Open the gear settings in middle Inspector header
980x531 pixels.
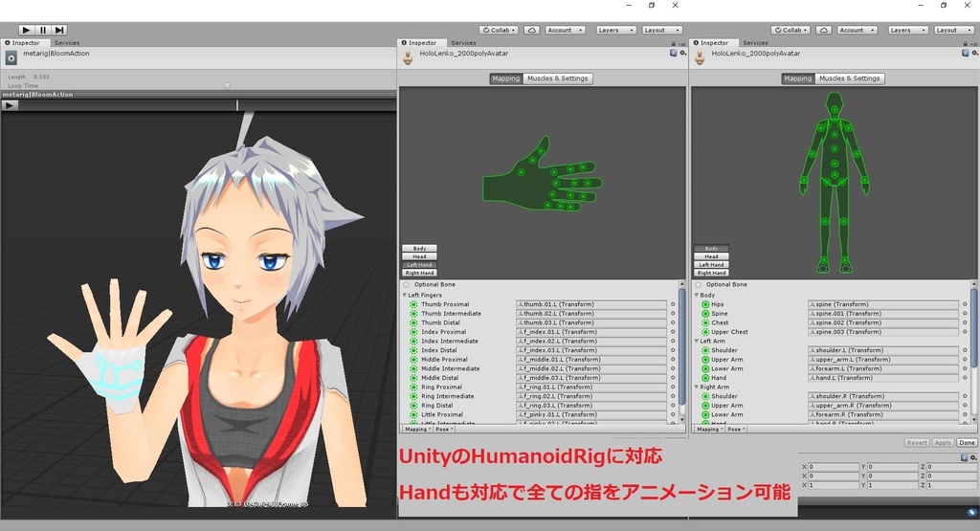[683, 54]
